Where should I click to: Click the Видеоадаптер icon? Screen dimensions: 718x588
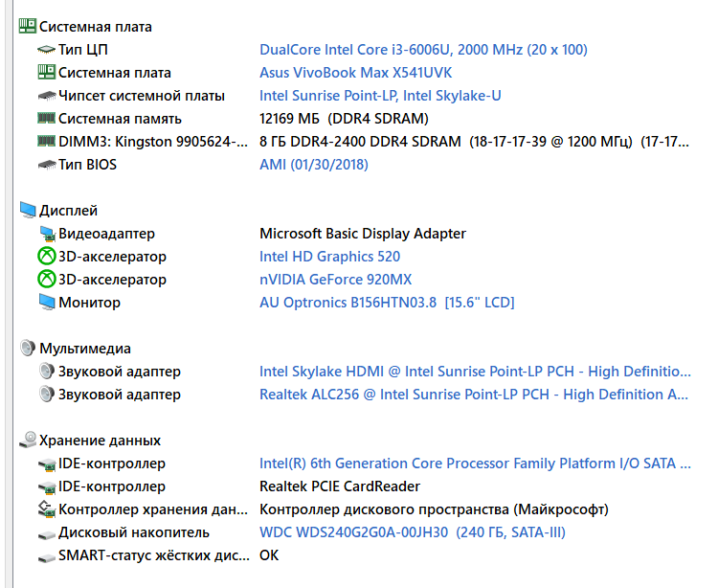47,234
